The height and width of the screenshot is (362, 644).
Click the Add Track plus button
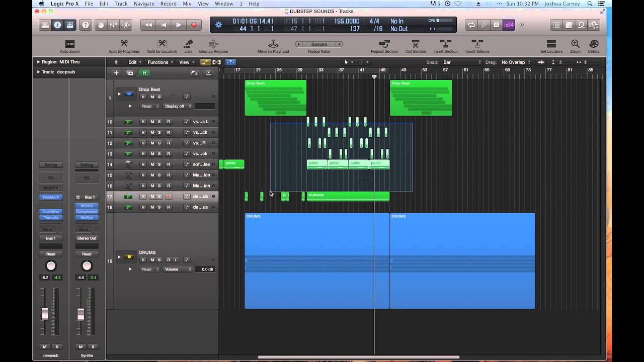(x=116, y=73)
